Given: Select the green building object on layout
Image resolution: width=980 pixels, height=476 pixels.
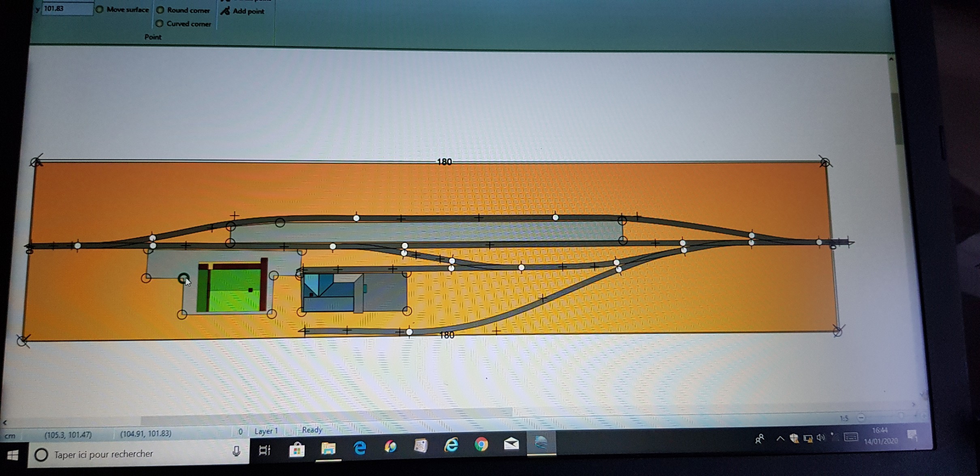Looking at the screenshot, I should click(x=232, y=286).
